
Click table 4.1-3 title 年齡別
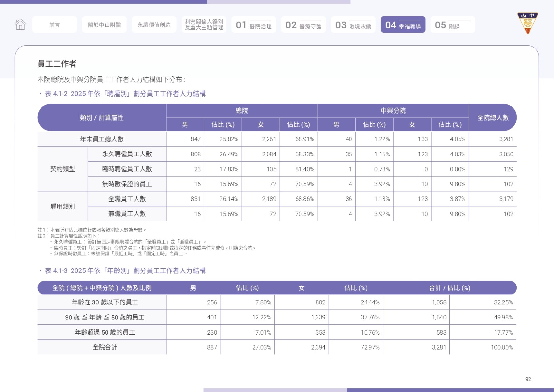tap(125, 270)
